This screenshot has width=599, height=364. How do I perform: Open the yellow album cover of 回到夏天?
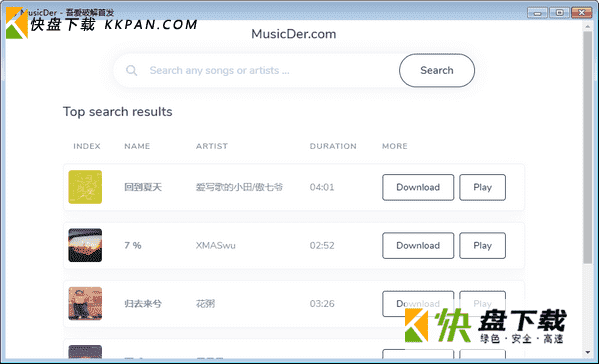pyautogui.click(x=85, y=187)
